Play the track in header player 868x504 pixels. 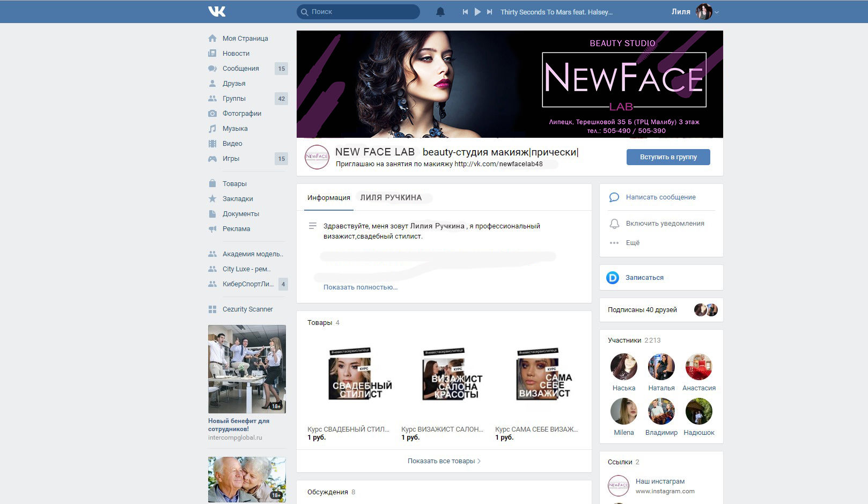(x=477, y=12)
